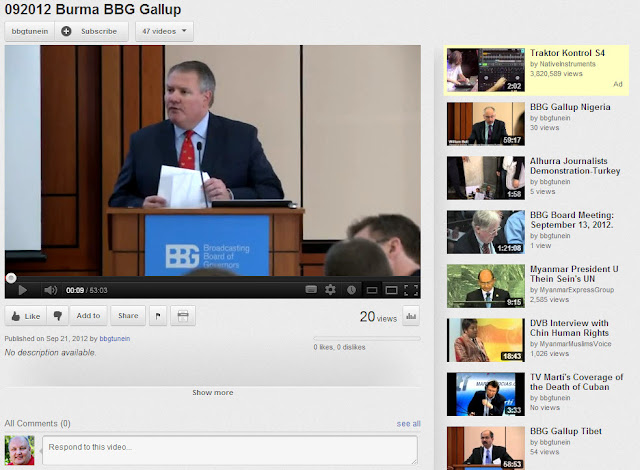
Task: Open BBG Gallup Nigeria title link
Action: (570, 107)
